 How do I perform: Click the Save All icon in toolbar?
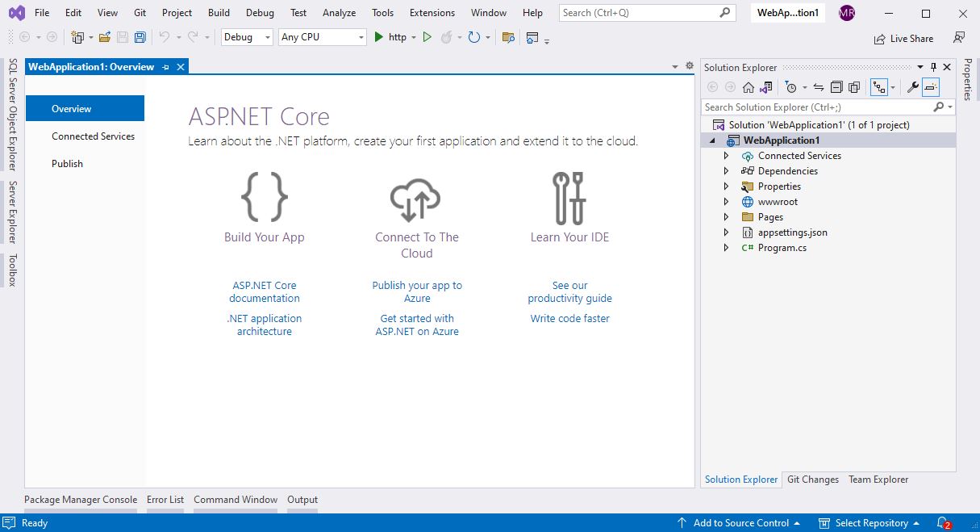coord(140,37)
